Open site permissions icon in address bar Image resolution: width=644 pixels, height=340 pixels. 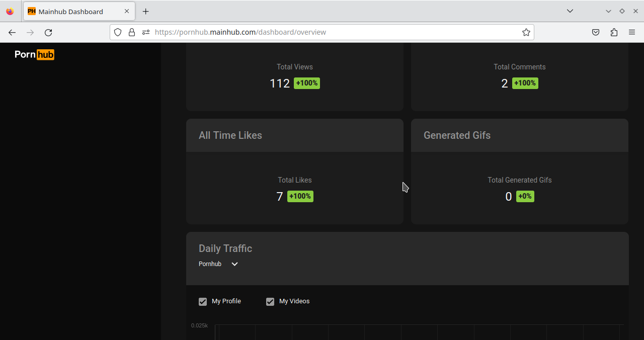[146, 32]
